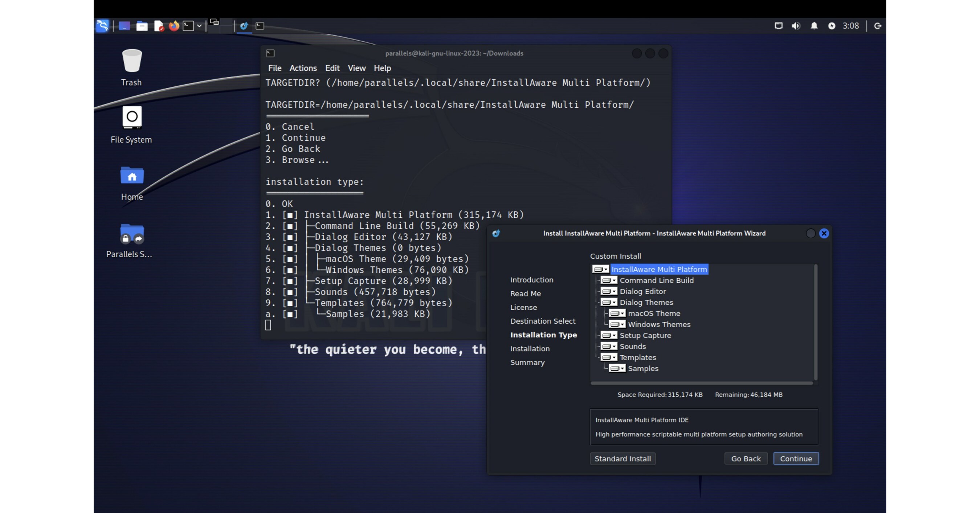980x513 pixels.
Task: Open the Windows Themes feature dropdown arrow
Action: point(622,324)
